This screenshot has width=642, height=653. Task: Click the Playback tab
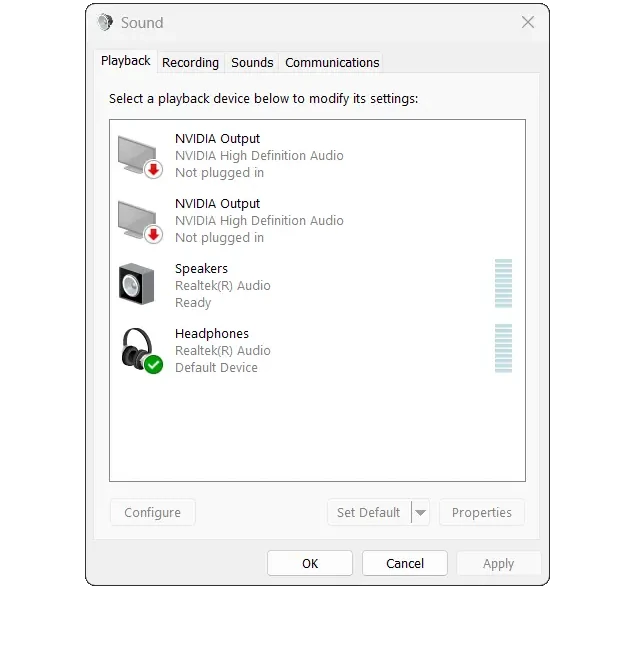(125, 61)
